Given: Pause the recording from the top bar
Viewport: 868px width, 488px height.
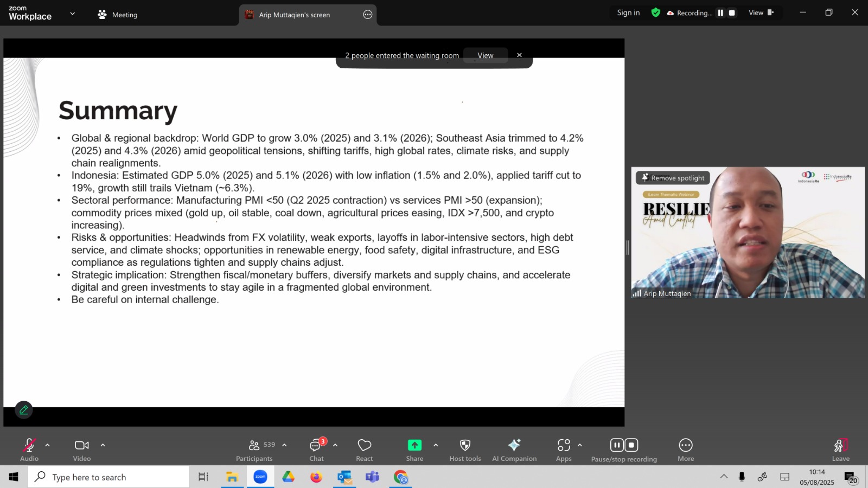Looking at the screenshot, I should click(x=720, y=13).
